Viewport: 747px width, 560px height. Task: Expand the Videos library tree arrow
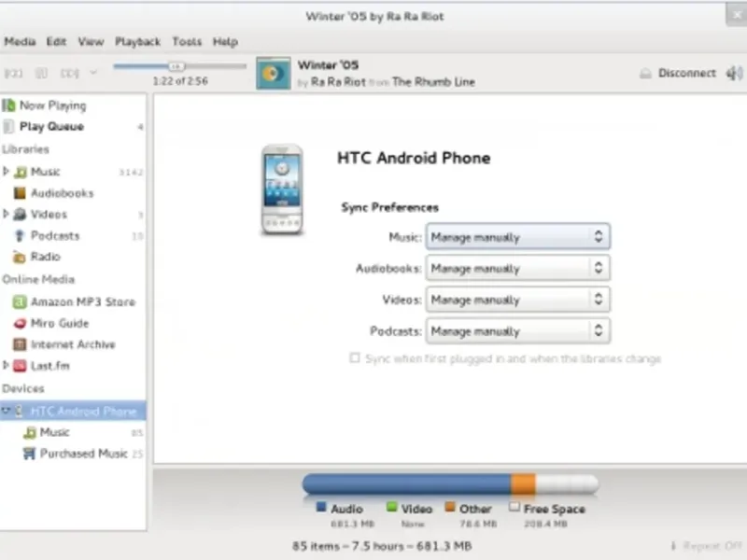point(6,214)
